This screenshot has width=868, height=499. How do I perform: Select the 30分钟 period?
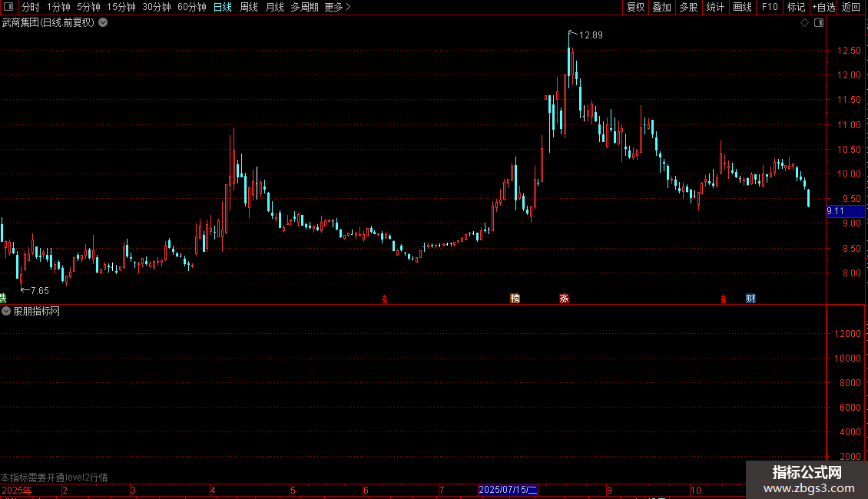[156, 7]
